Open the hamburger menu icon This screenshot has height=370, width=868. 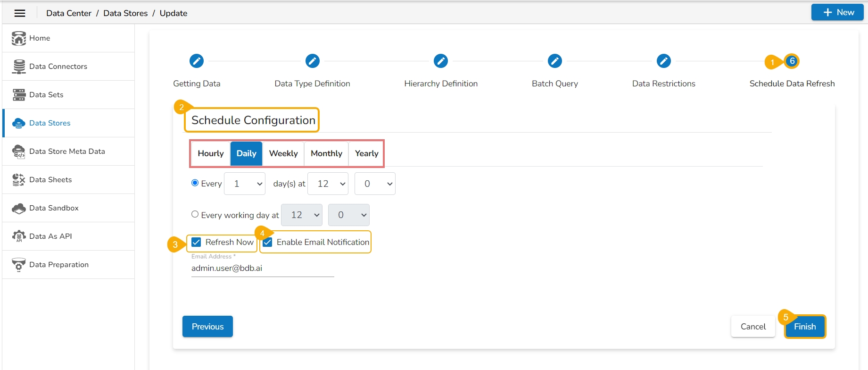coord(20,13)
